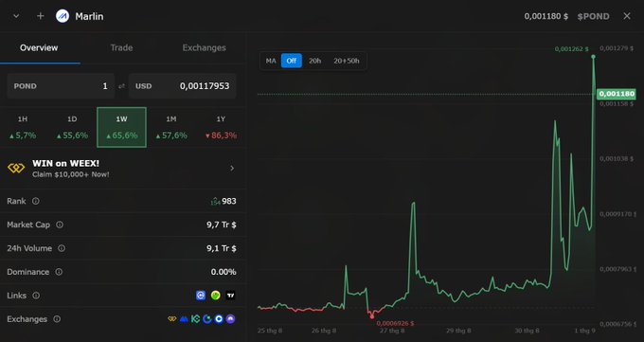Click the rank value 983

229,201
